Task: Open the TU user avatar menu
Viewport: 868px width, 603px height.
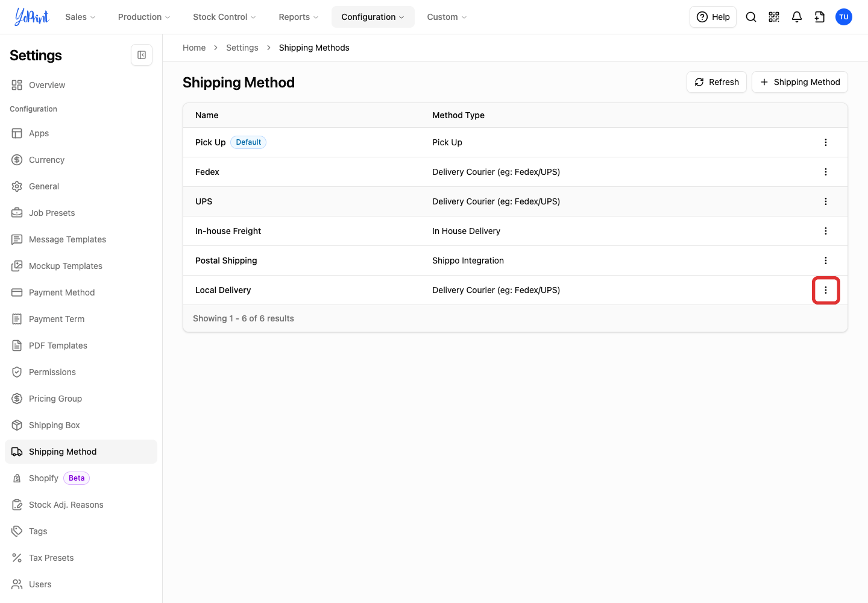Action: [844, 17]
